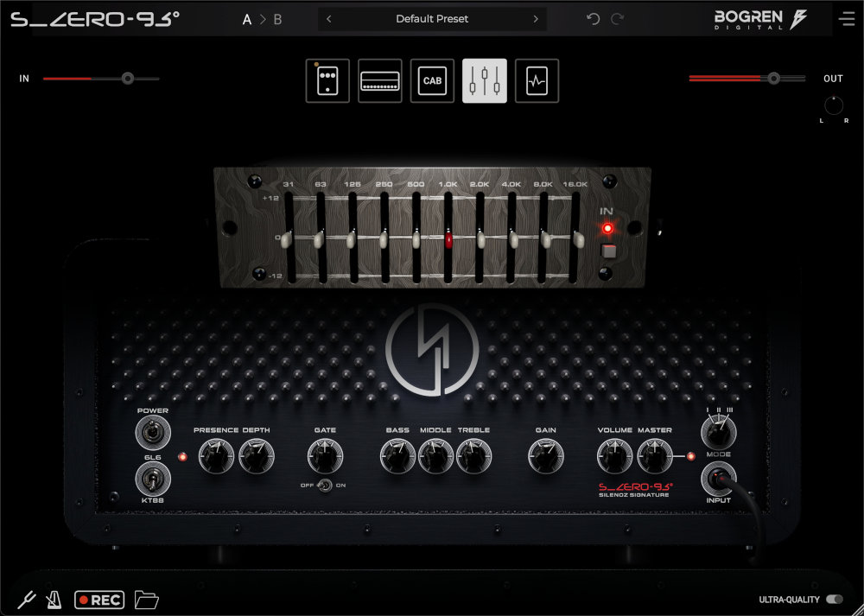Open the pedals section icon
The image size is (864, 616).
click(327, 81)
